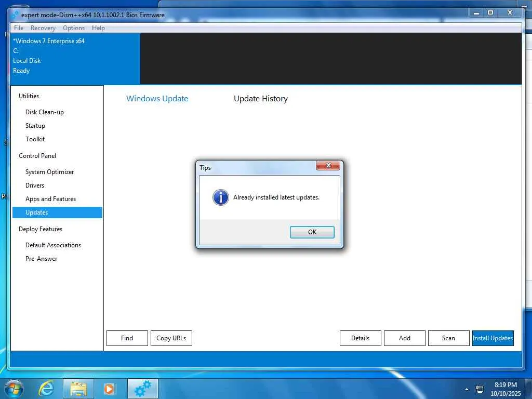Click the Dism++ title bar app icon
This screenshot has width=532, height=399.
15,15
